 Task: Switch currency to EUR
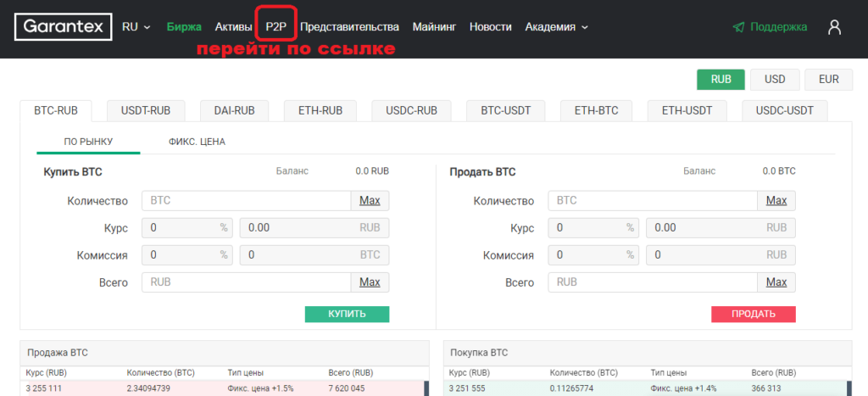click(x=828, y=79)
